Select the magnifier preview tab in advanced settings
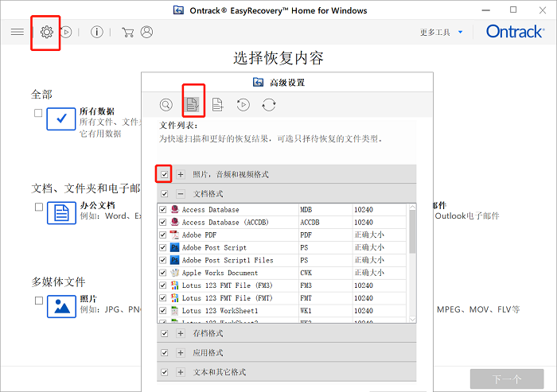This screenshot has width=557, height=392. click(166, 104)
